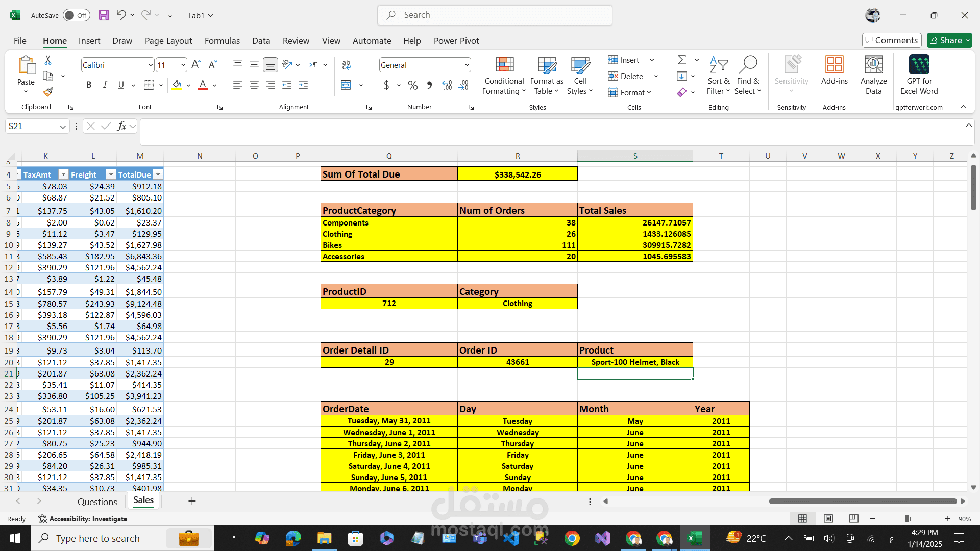Click the Decrease Font Size icon
The height and width of the screenshot is (551, 980).
[x=213, y=65]
